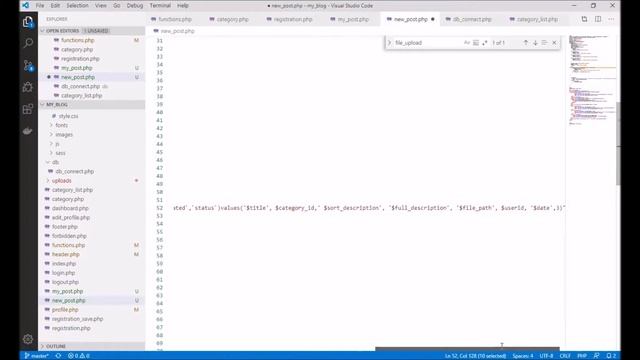
Task: Open the File menu
Action: pyautogui.click(x=40, y=6)
